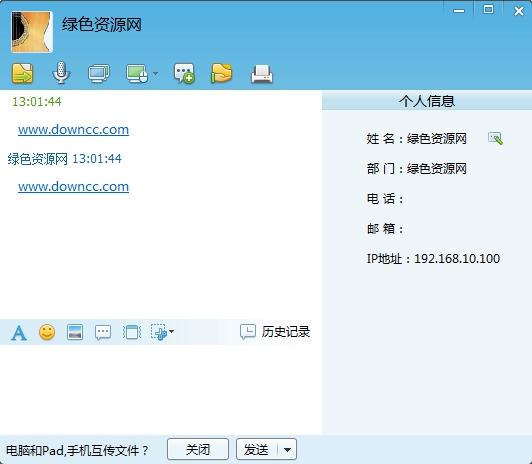
Task: Close the chat window with X
Action: point(518,11)
